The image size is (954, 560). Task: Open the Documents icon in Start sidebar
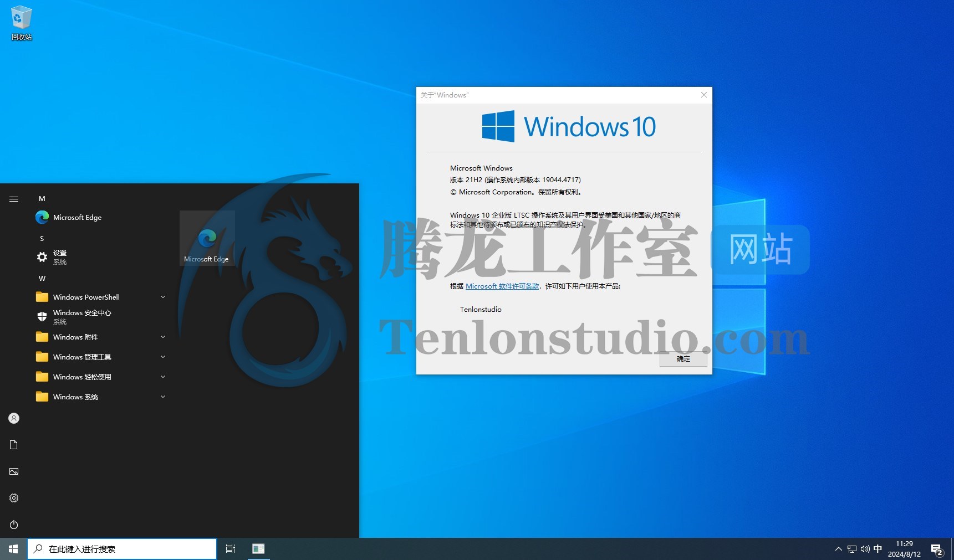(x=14, y=445)
